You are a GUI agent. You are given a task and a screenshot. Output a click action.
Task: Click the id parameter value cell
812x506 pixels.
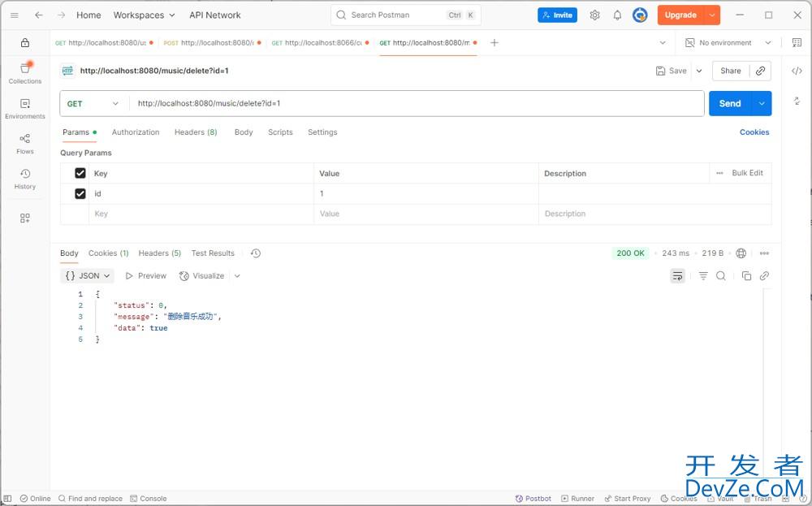click(425, 193)
